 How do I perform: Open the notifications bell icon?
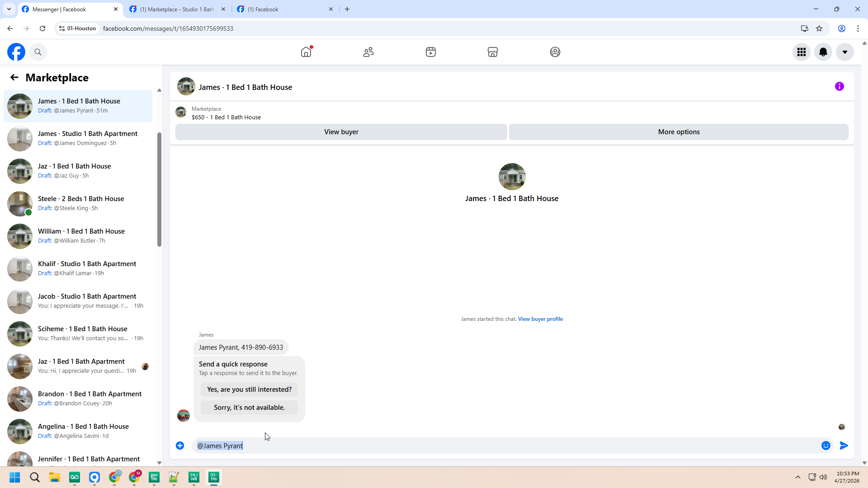coord(823,52)
